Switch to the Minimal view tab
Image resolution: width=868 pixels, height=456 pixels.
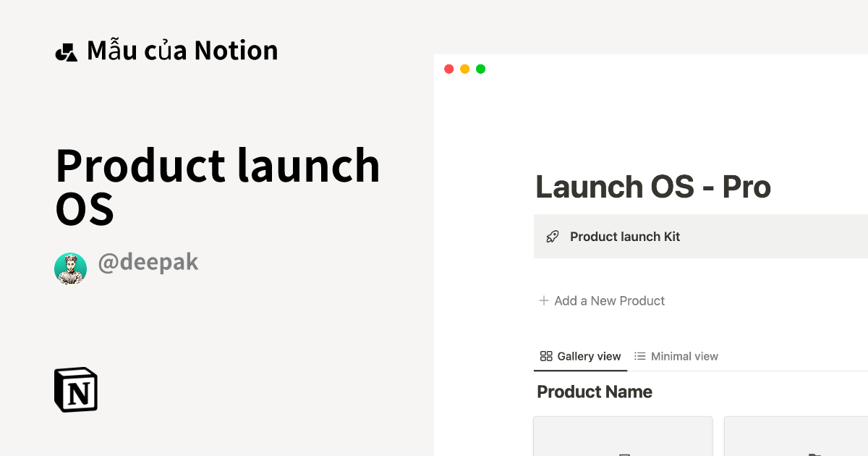tap(676, 356)
